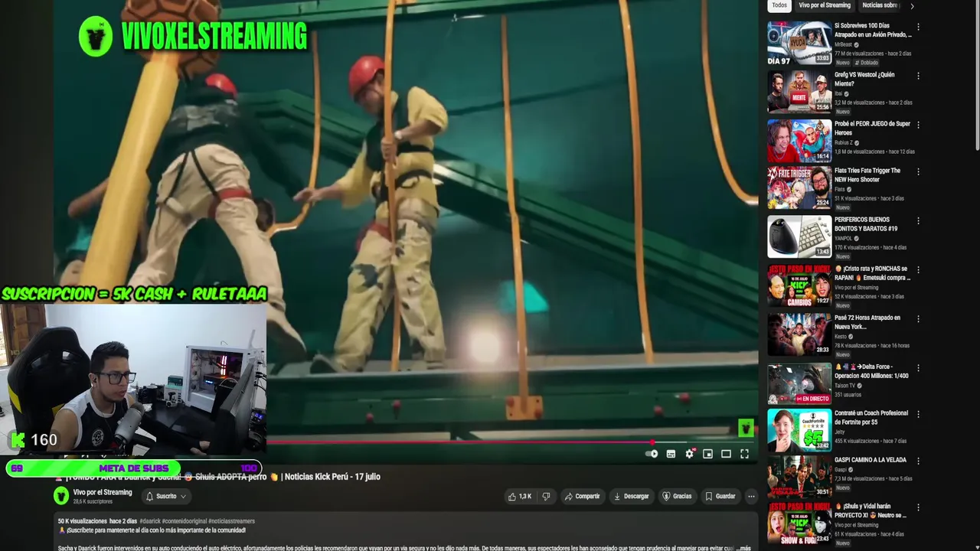
Task: Open options menu for the MrBeast video
Action: [x=918, y=27]
